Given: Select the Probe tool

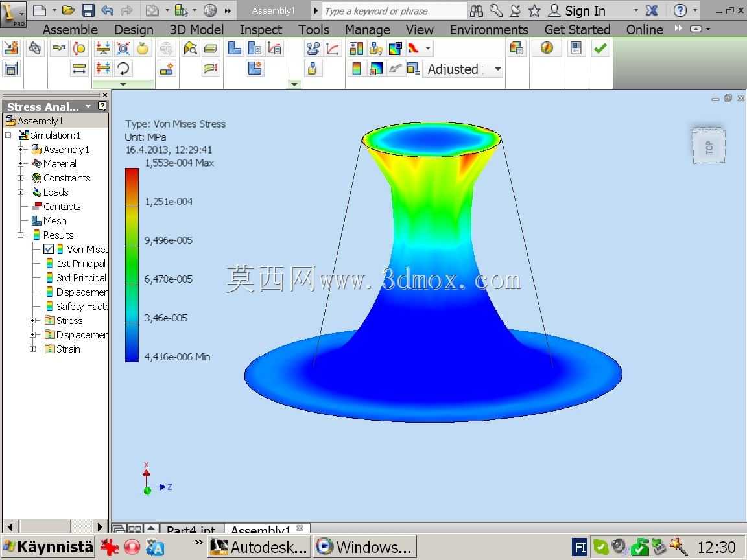Looking at the screenshot, I should [313, 69].
